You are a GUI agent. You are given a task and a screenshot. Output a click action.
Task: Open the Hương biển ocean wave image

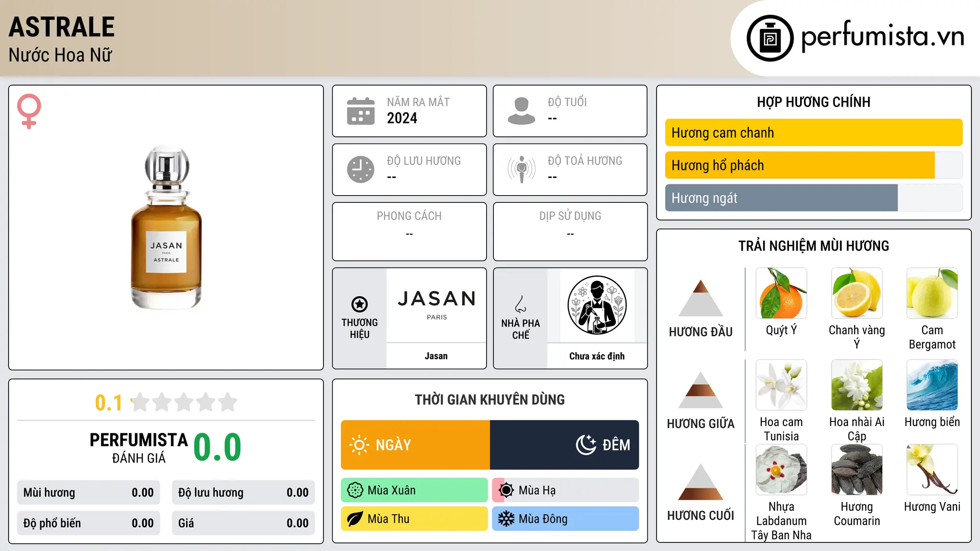(932, 385)
